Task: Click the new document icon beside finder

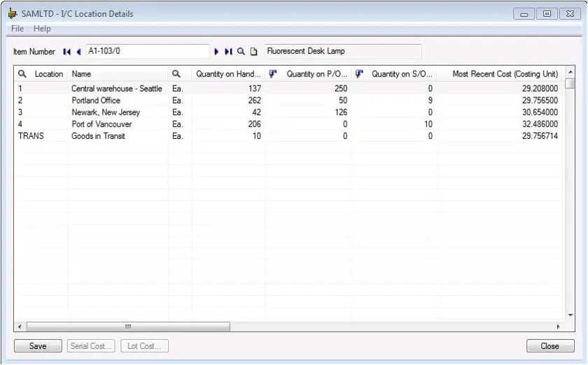Action: (x=253, y=51)
